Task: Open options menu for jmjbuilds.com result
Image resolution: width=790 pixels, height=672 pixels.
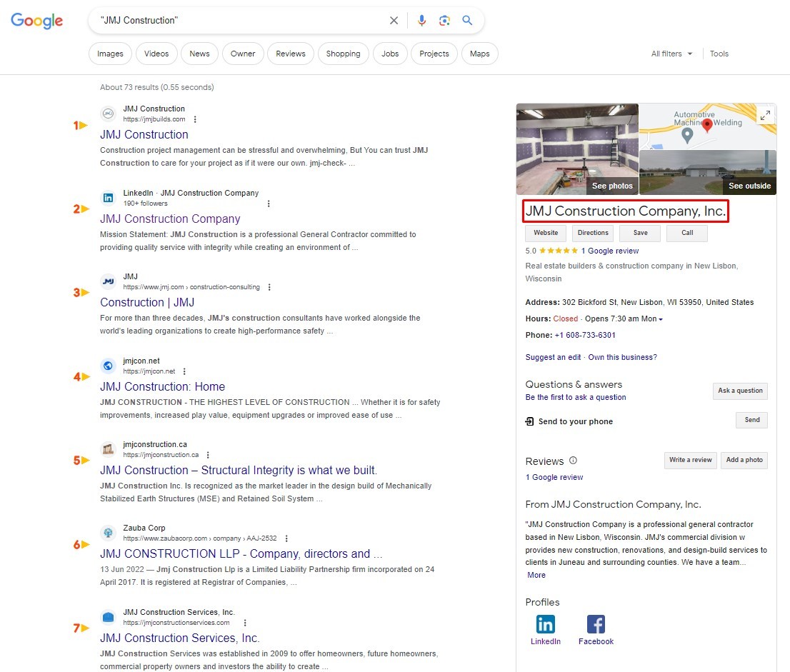Action: coord(195,119)
